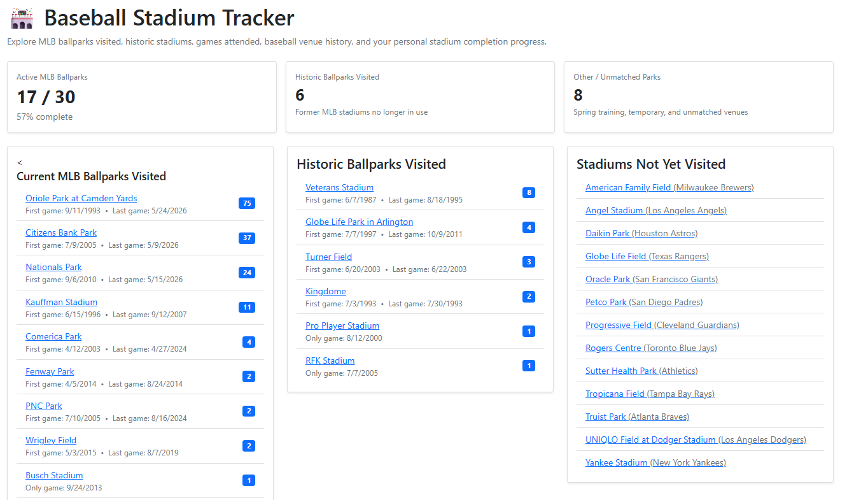Click the 57% complete text

point(45,117)
